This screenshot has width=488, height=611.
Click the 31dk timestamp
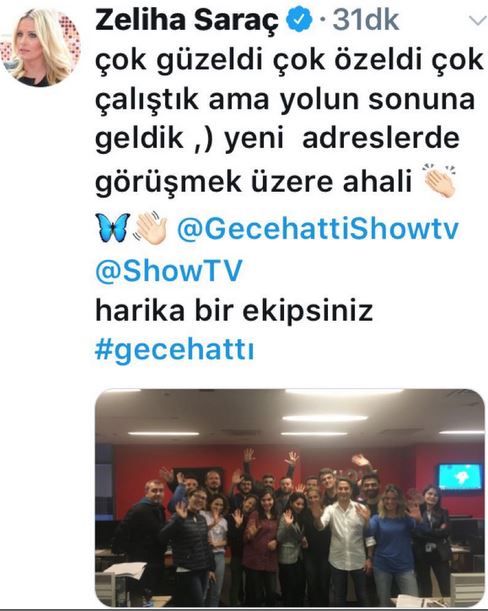[366, 20]
